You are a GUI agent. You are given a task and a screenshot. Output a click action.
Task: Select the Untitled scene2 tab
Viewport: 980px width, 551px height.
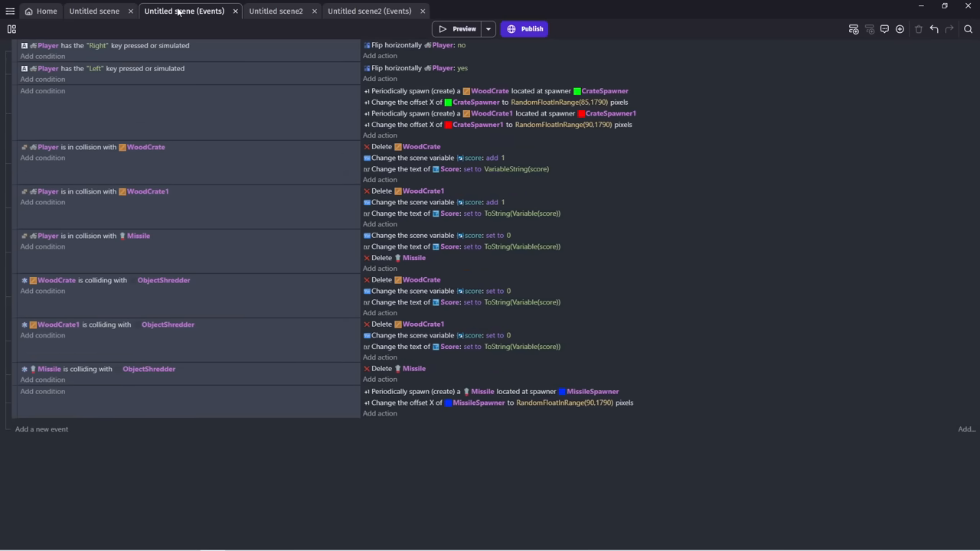tap(276, 11)
